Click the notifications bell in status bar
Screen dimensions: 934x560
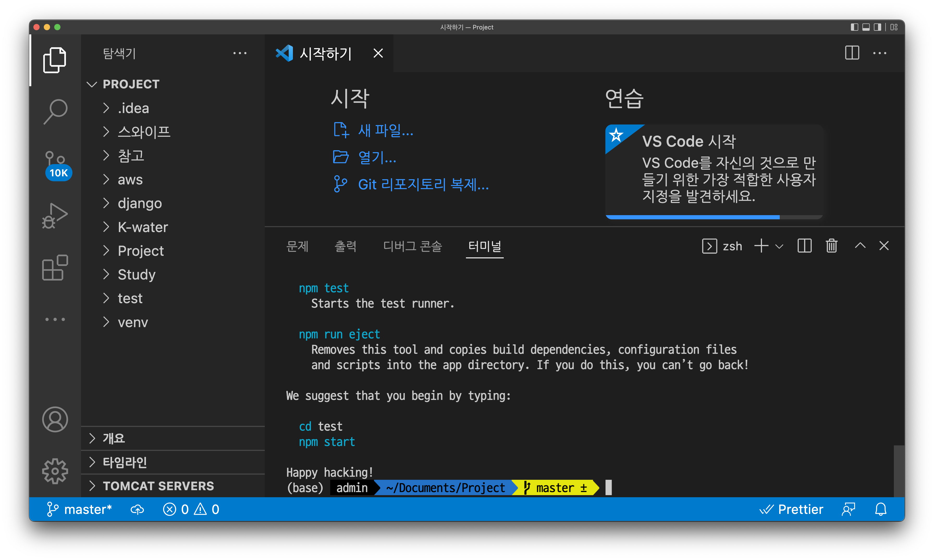880,509
